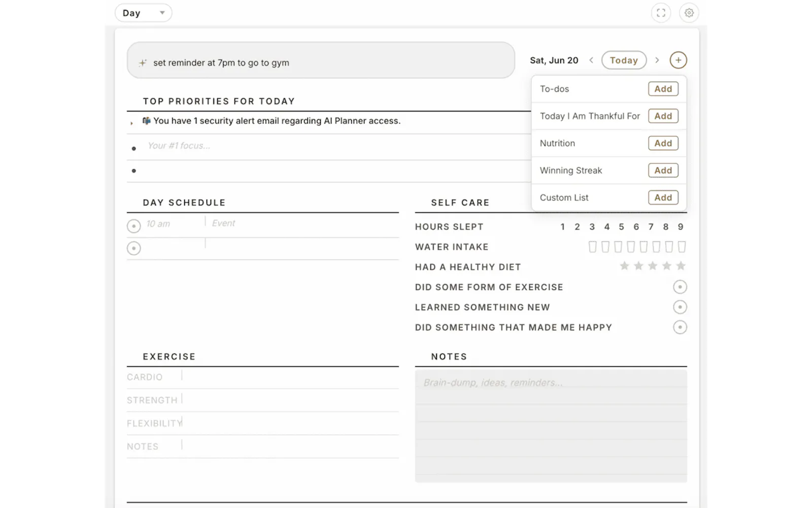812x508 pixels.
Task: Rate healthy diet five stars
Action: coord(681,266)
